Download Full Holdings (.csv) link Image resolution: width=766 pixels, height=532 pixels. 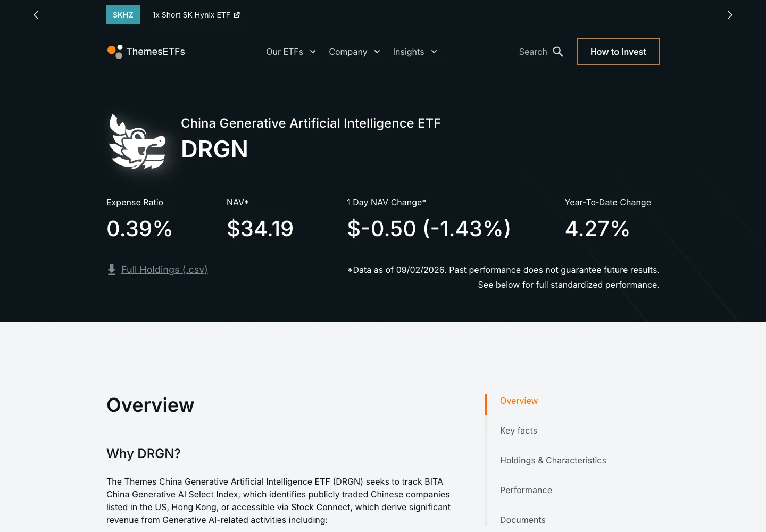(164, 270)
